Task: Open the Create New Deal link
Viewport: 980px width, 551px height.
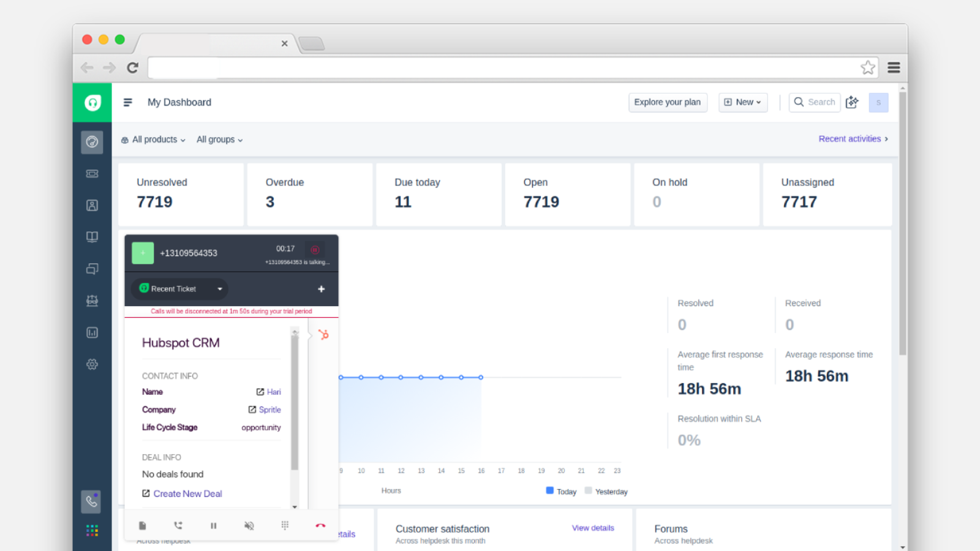Action: coord(187,493)
